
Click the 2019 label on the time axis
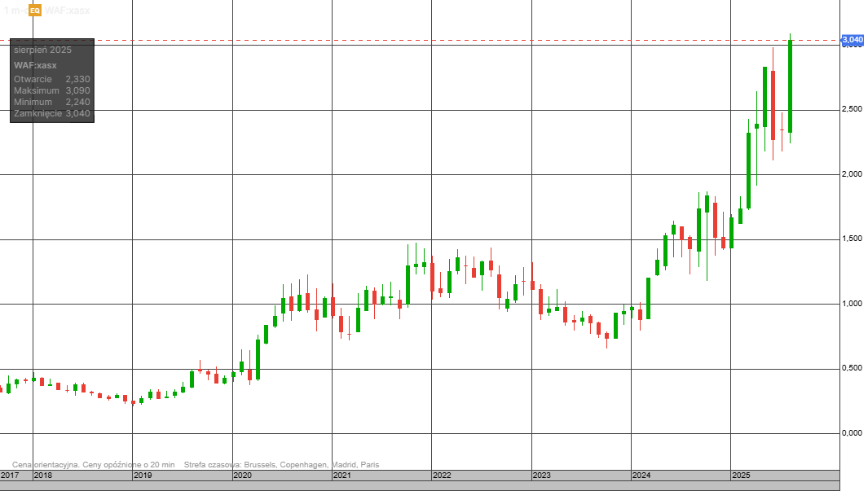[143, 476]
